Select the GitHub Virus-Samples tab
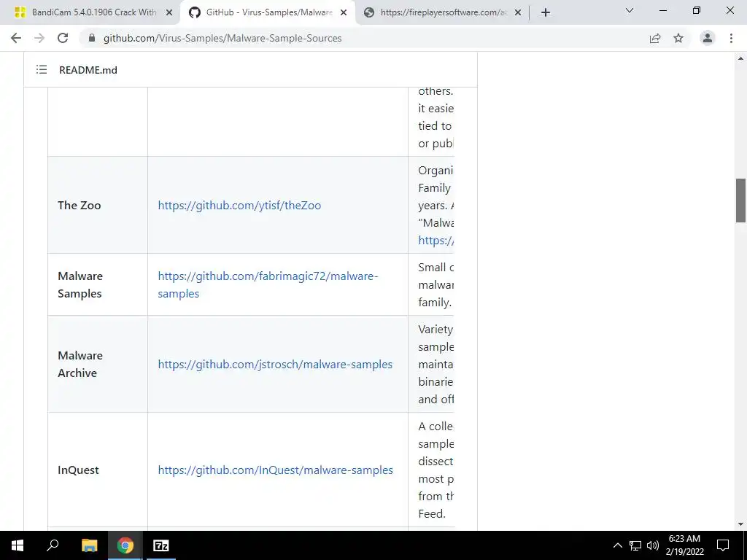 click(x=267, y=12)
